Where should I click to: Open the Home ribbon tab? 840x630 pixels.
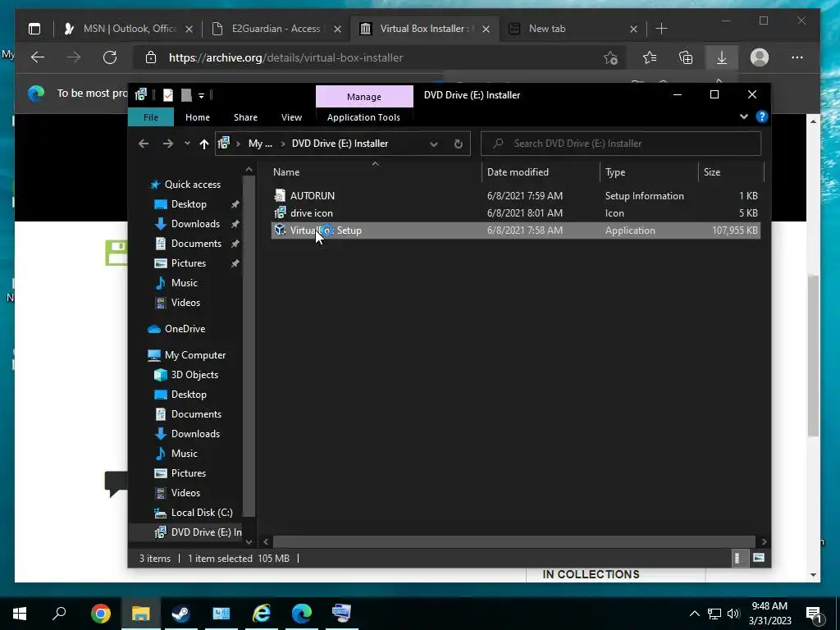click(197, 117)
